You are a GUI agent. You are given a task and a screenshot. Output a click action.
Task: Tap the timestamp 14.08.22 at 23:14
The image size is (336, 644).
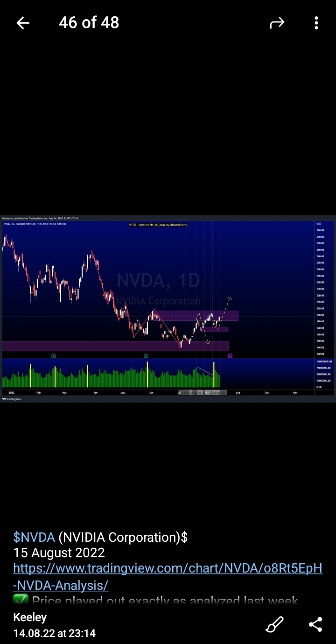coord(54,633)
